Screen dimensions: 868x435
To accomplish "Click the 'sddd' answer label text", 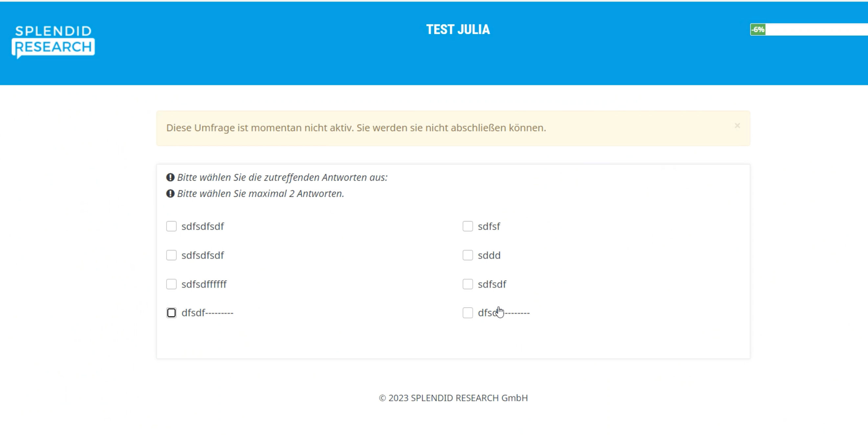I will pyautogui.click(x=489, y=255).
